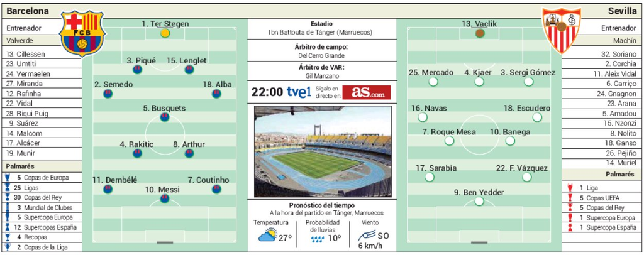Click Sevilla's Palmarés section heading

pos(619,174)
